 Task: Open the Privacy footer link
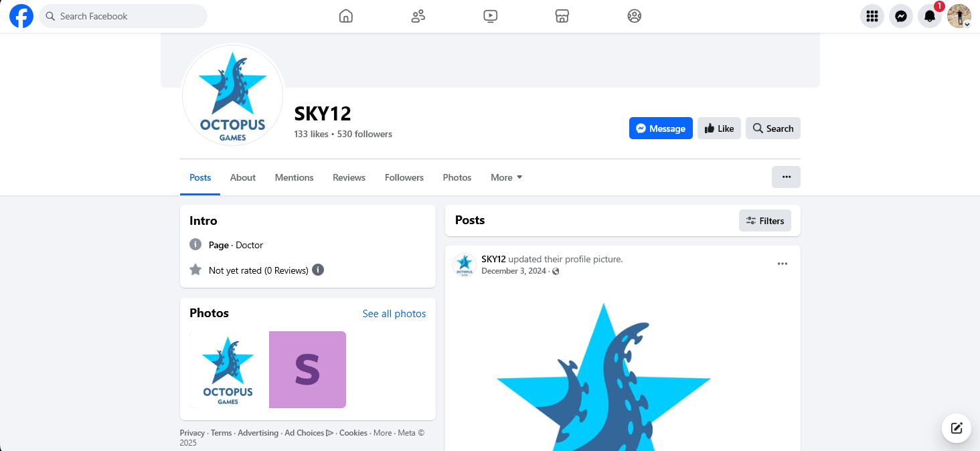click(x=192, y=433)
